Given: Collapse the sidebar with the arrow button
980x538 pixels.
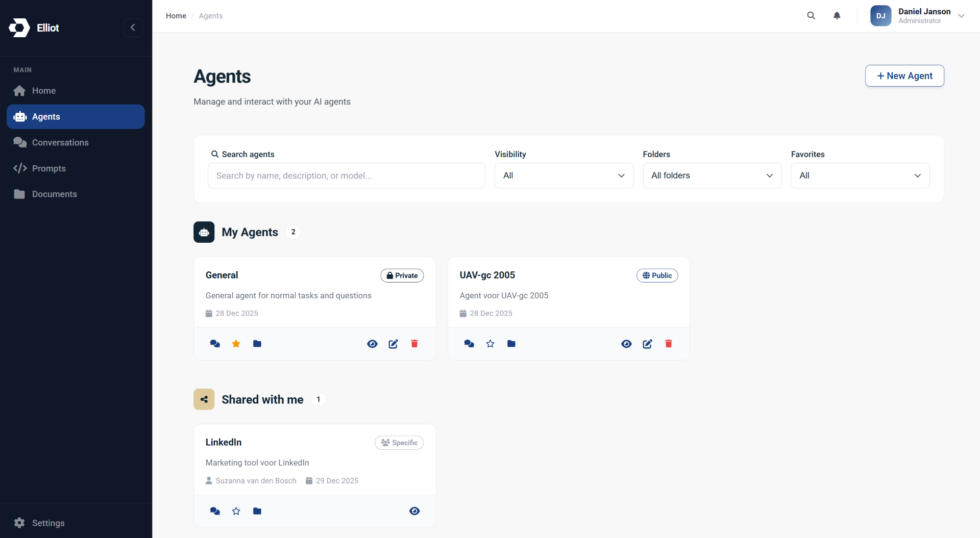Looking at the screenshot, I should (x=133, y=28).
